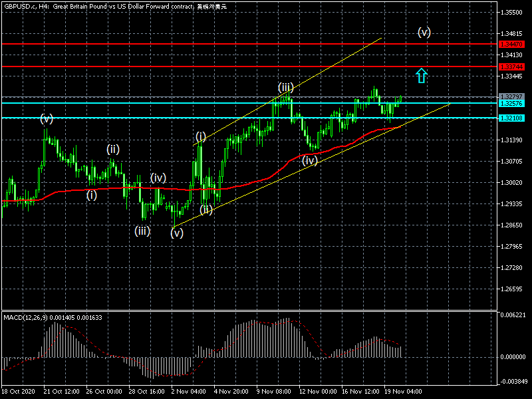Click the 2 Nov 04:00 time axis label

click(187, 392)
